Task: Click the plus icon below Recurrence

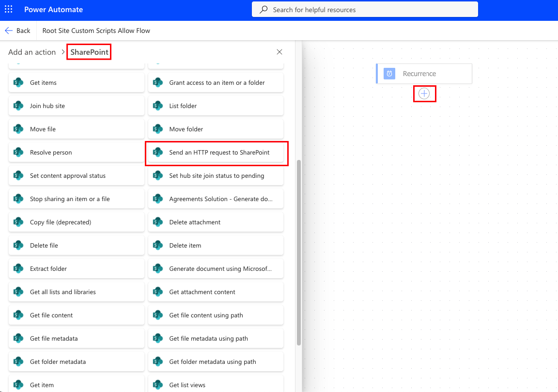Action: click(x=424, y=94)
